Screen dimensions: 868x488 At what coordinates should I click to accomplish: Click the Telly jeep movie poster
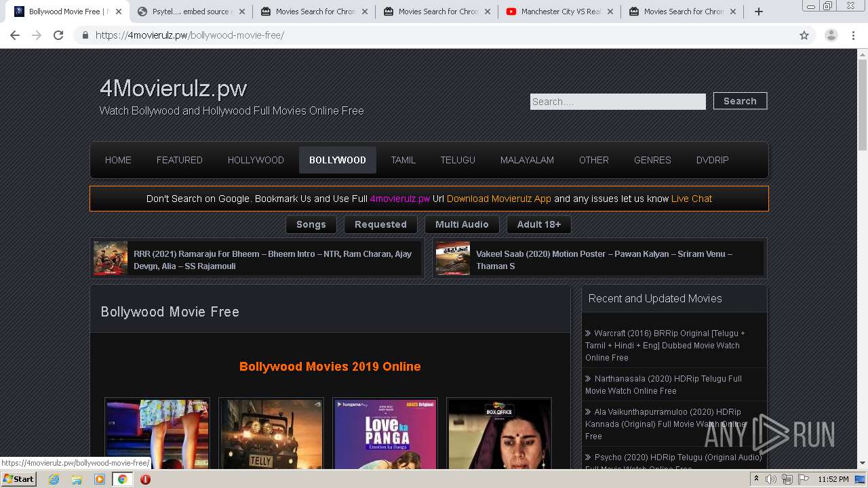271,434
